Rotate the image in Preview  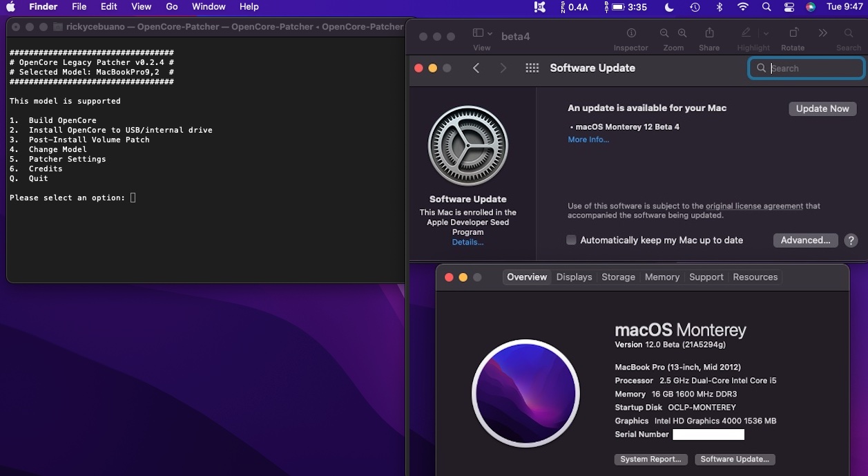click(793, 33)
